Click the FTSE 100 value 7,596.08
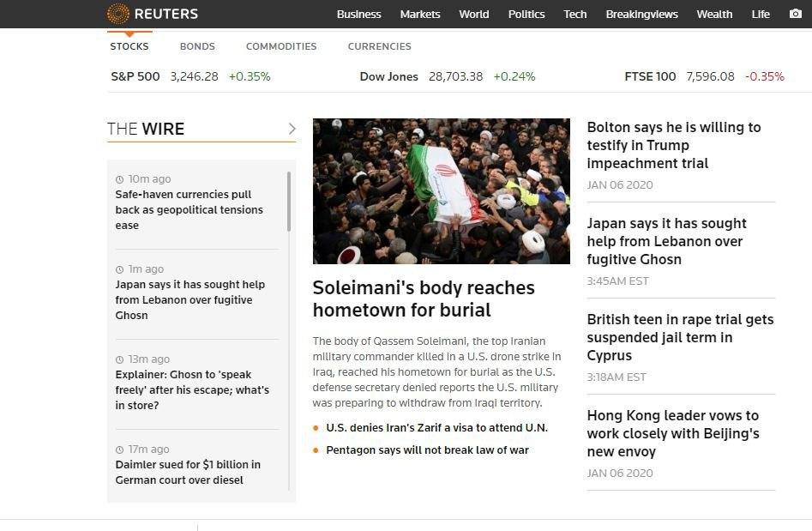This screenshot has height=531, width=812. click(711, 76)
